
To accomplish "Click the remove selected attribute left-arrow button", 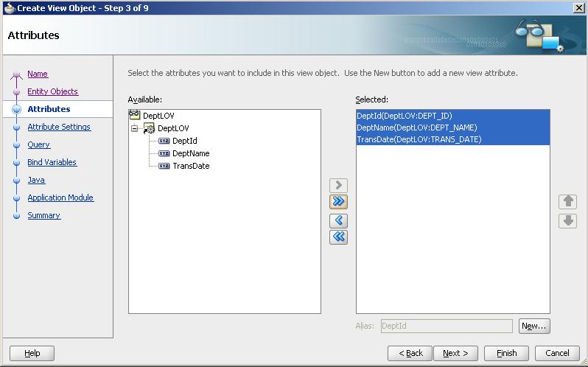I will (338, 220).
